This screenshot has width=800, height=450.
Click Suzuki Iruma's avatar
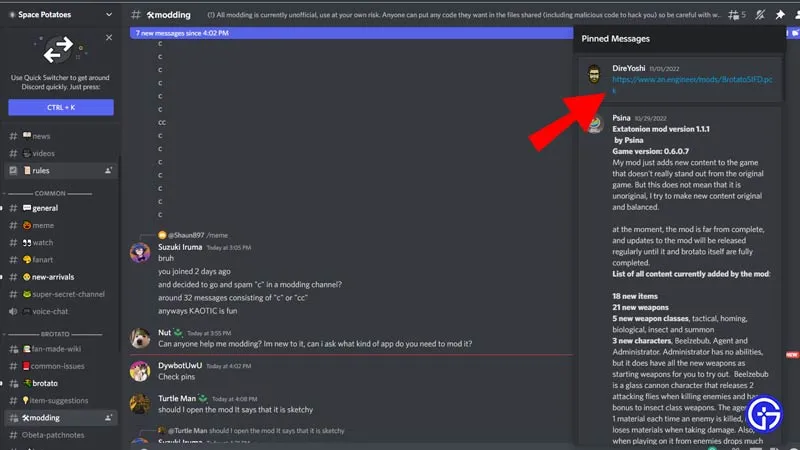[140, 253]
